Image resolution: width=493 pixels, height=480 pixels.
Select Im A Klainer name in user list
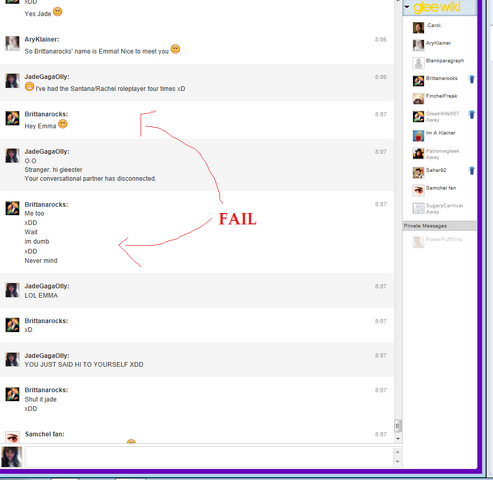tap(440, 133)
